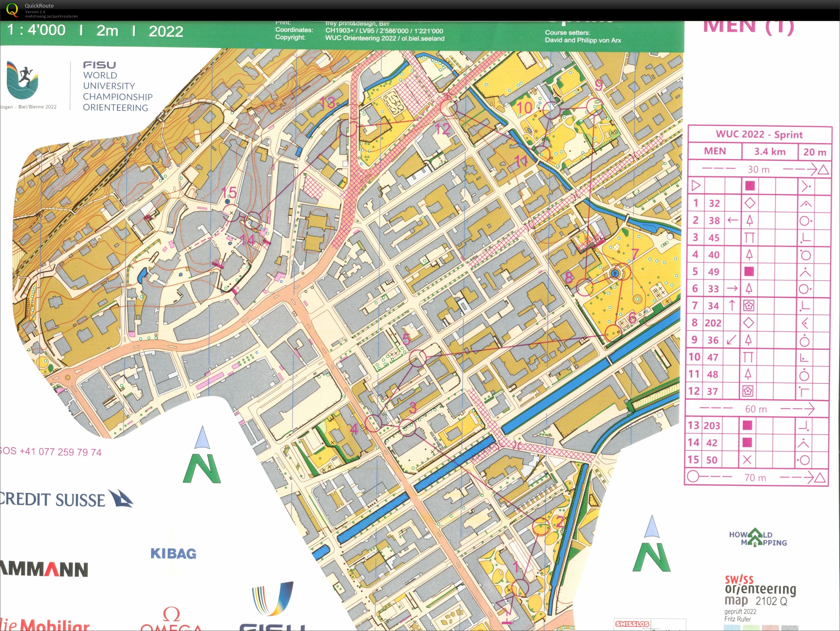Click the KIBAG sponsor logo
Screen dimensions: 840x631
click(x=173, y=554)
